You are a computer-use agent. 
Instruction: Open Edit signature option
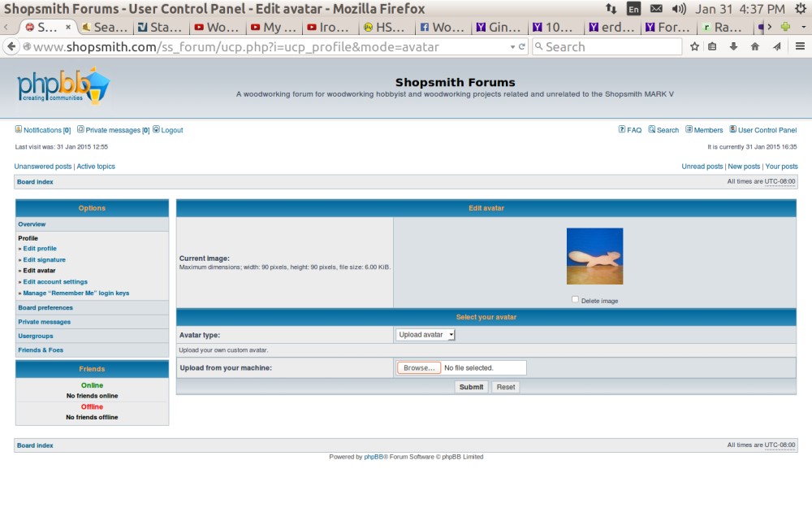pyautogui.click(x=44, y=260)
